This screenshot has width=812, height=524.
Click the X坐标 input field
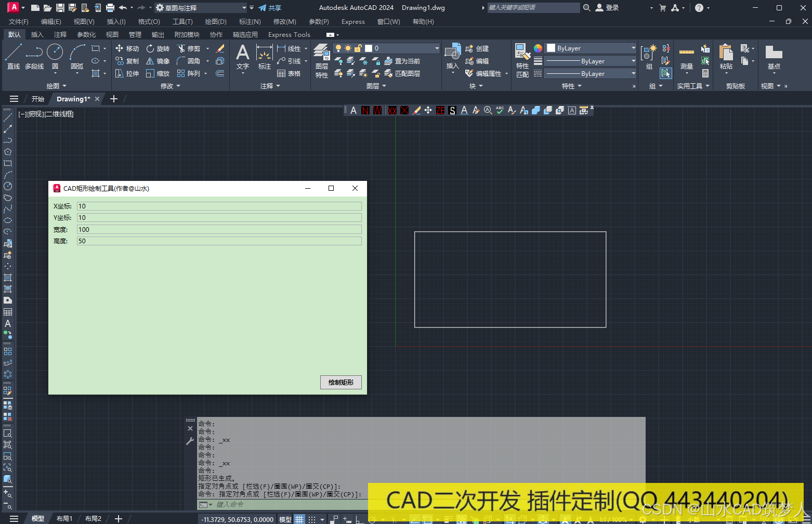pyautogui.click(x=219, y=206)
